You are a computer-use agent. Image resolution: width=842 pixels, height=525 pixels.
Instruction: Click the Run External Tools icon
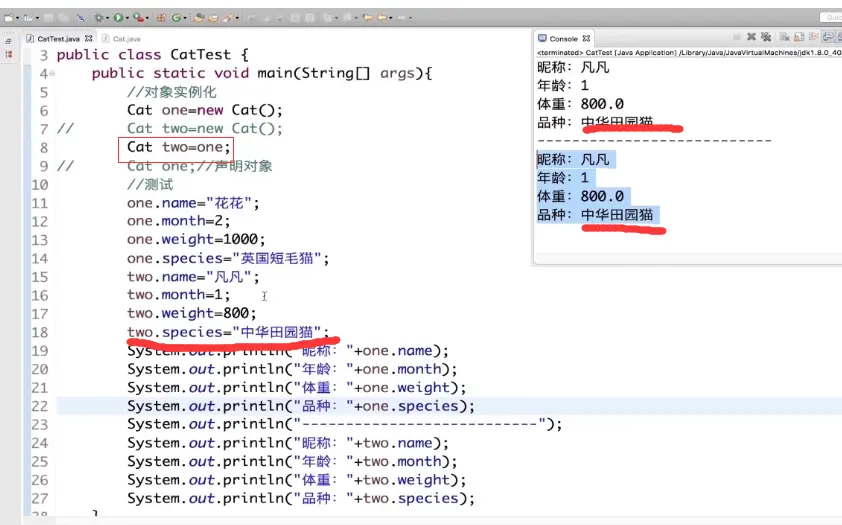pyautogui.click(x=139, y=18)
